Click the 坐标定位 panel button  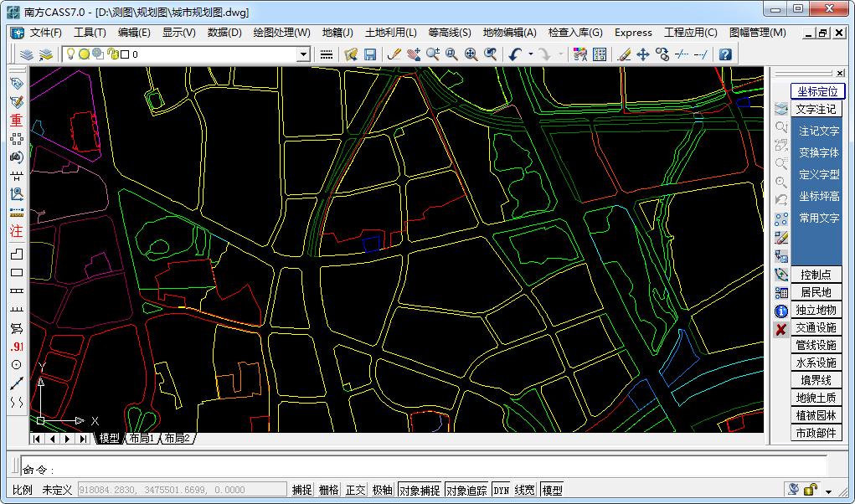817,91
